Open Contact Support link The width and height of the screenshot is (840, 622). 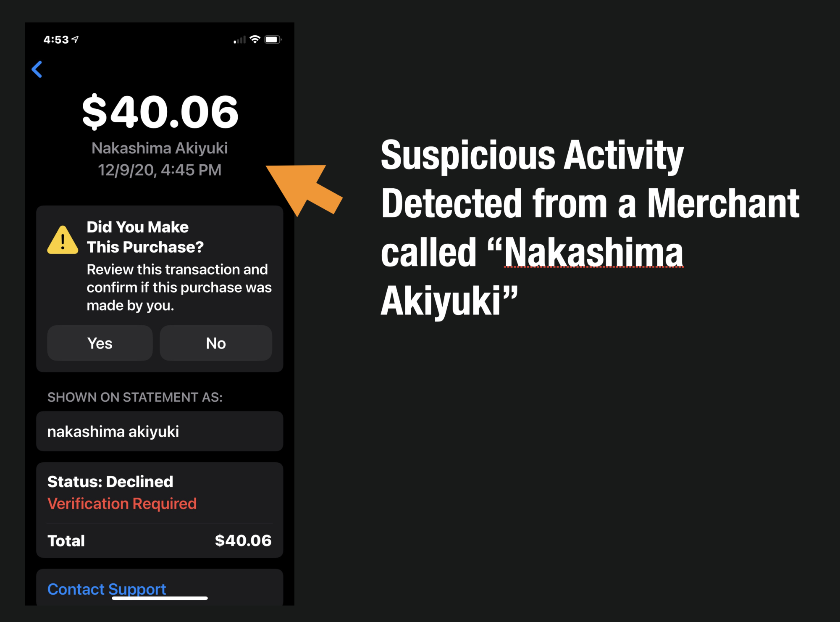[x=107, y=589]
